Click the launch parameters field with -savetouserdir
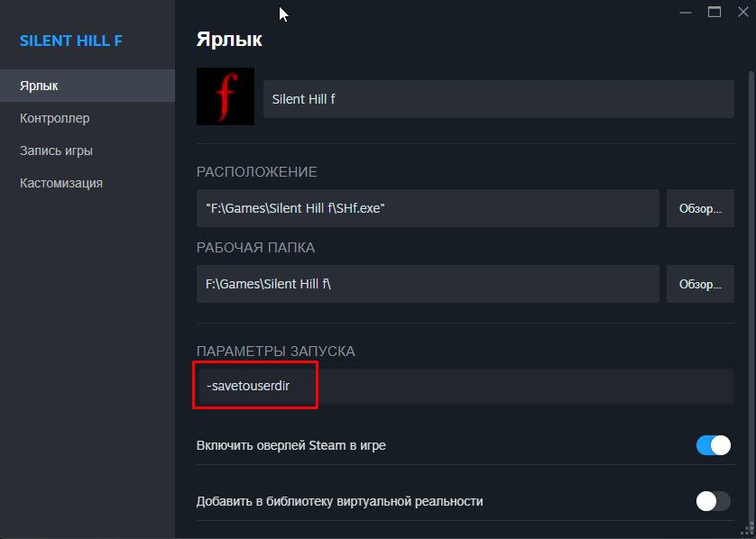This screenshot has height=539, width=756. 464,387
